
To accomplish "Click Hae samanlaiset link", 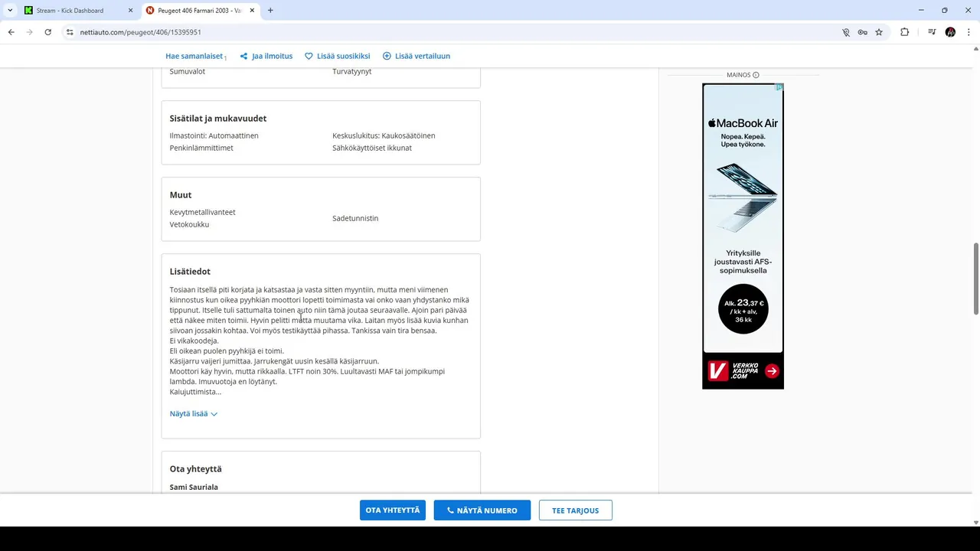I will [x=194, y=56].
